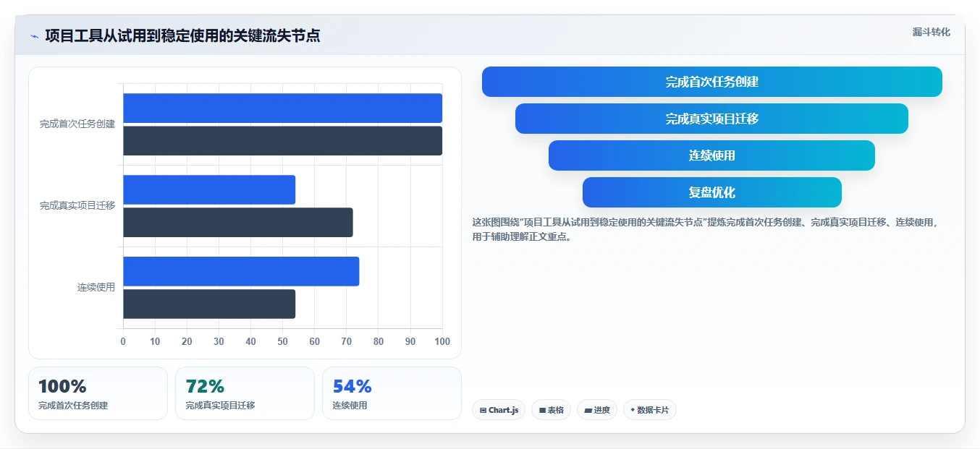Click the 完成真实项目迁移 y-axis label
The image size is (980, 449).
click(77, 206)
